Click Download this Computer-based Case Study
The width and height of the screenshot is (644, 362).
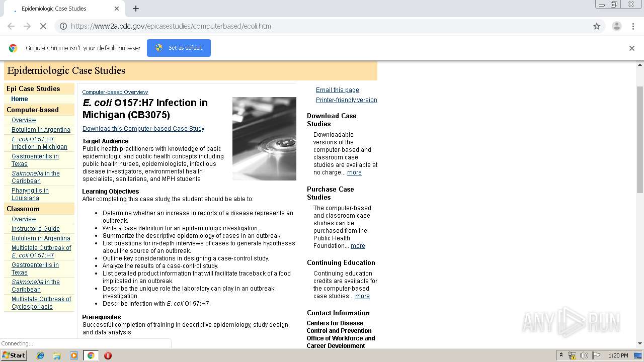143,129
